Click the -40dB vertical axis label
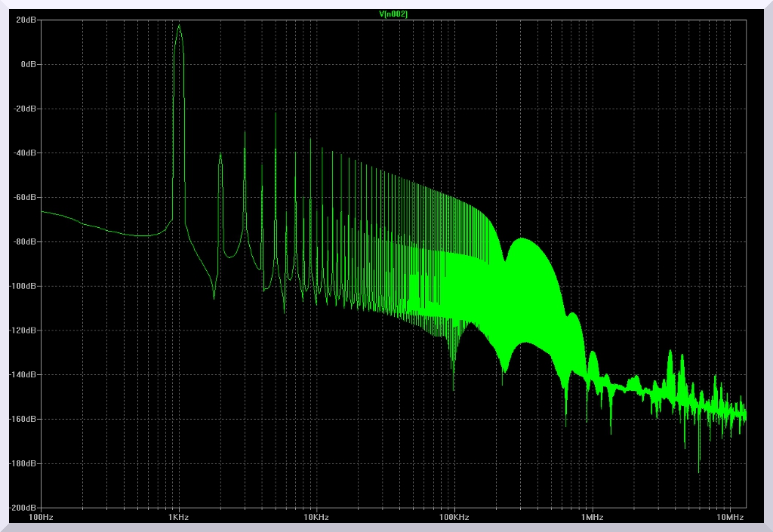The width and height of the screenshot is (773, 532). click(x=26, y=153)
